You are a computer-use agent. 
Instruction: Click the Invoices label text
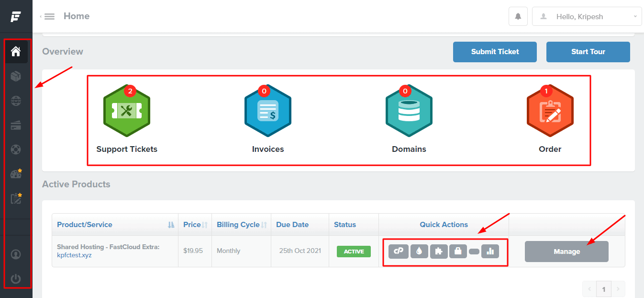(268, 149)
